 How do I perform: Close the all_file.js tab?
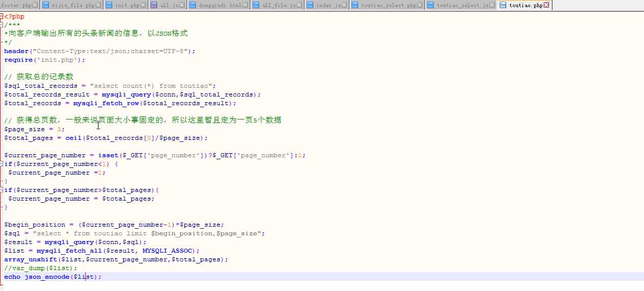pos(301,5)
